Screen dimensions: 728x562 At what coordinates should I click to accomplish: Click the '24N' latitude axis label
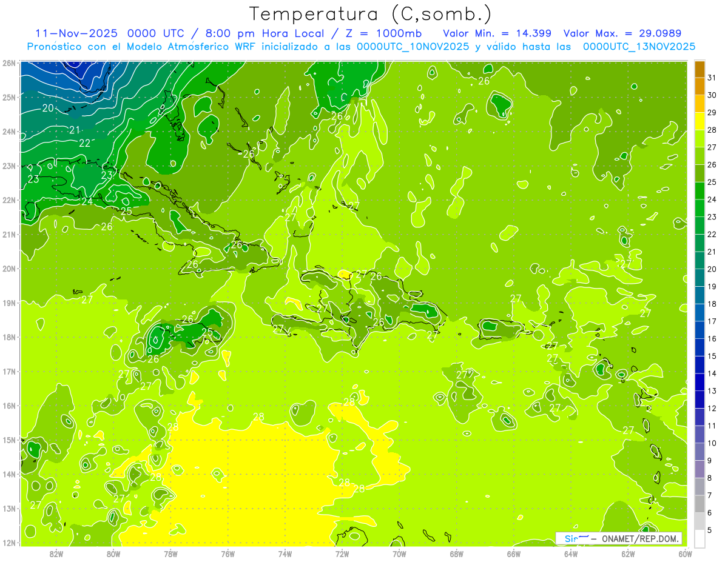tap(9, 132)
